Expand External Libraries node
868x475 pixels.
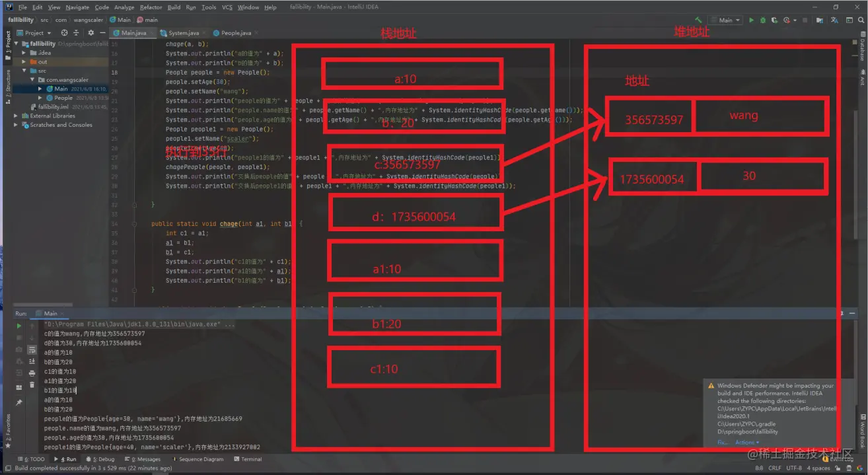tap(16, 116)
